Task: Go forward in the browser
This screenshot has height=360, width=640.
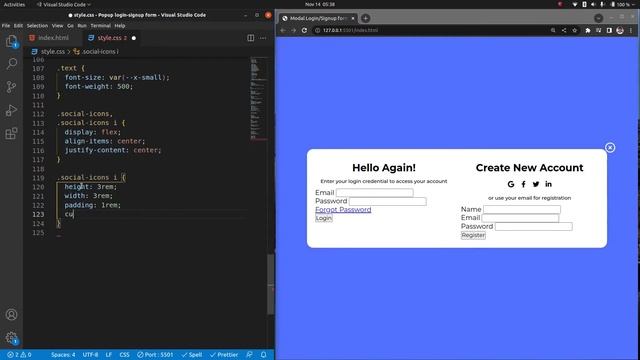Action: tap(293, 30)
